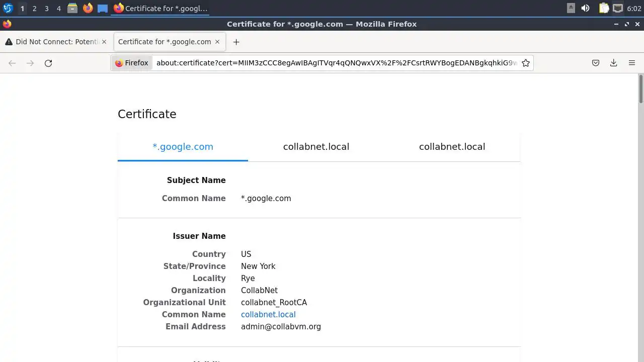The height and width of the screenshot is (362, 644).
Task: Select the *.google.com certificate tab
Action: (183, 147)
